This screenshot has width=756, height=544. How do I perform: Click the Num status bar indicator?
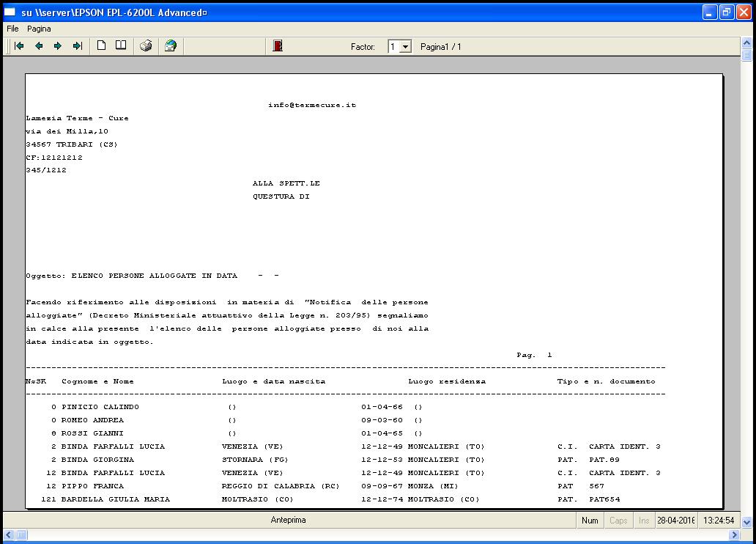tap(590, 521)
